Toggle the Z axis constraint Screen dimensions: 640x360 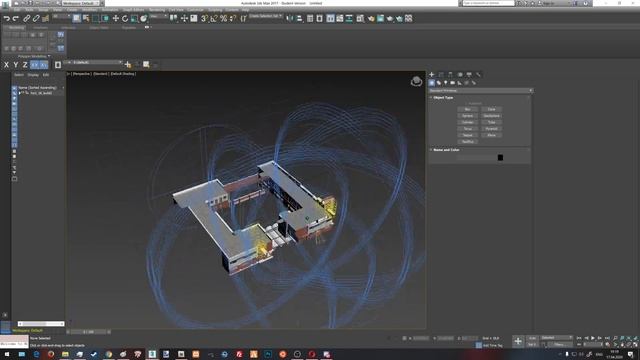click(x=25, y=64)
